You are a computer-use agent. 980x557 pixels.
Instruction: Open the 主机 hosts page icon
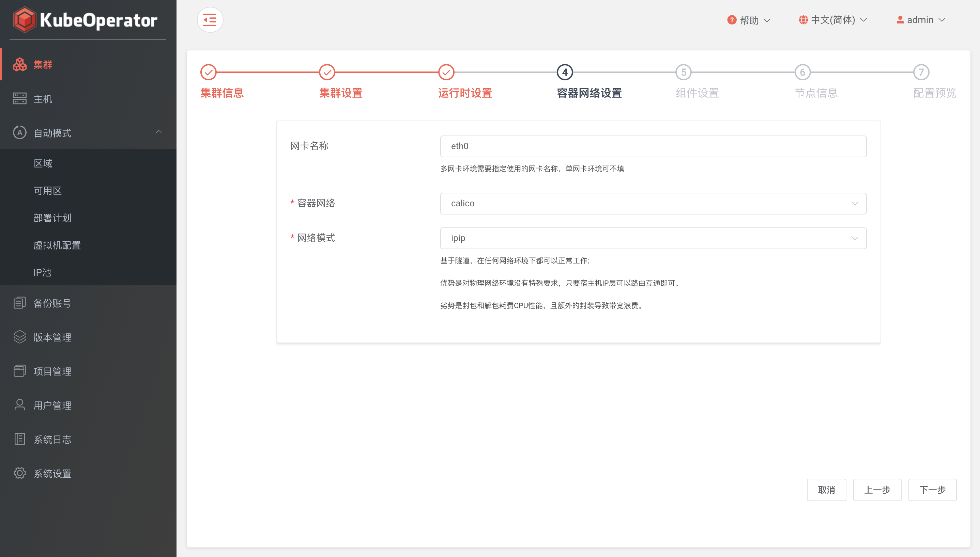[x=19, y=99]
